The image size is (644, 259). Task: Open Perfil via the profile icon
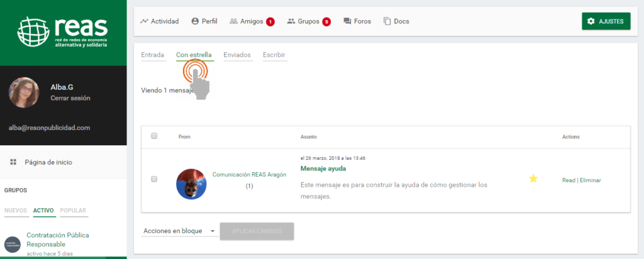tap(194, 21)
